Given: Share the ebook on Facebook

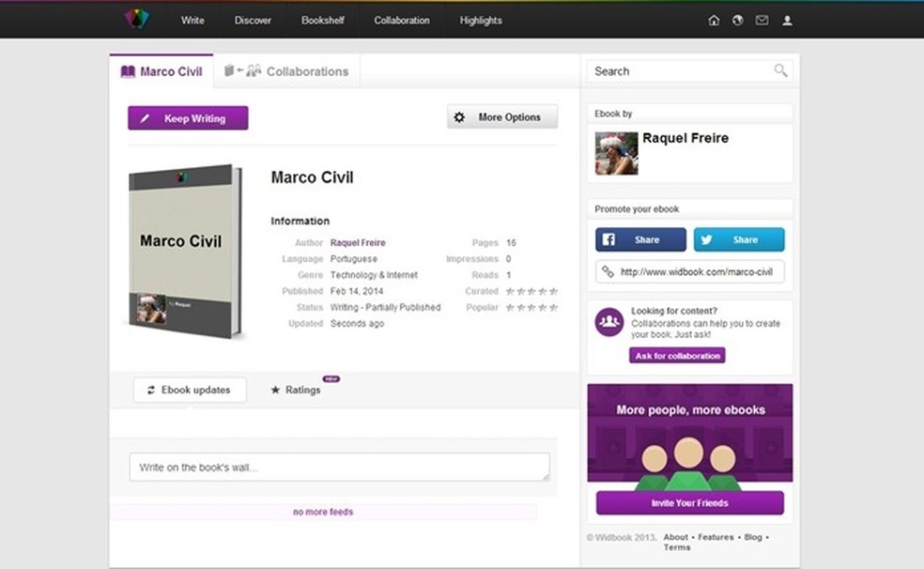Looking at the screenshot, I should [640, 239].
